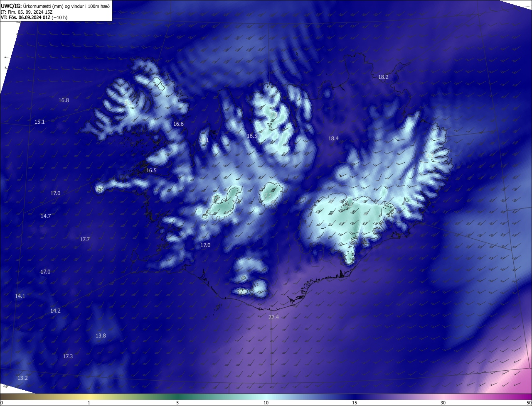The width and height of the screenshot is (532, 406).
Task: Click the 13.2 value on the map
Action: click(x=22, y=378)
